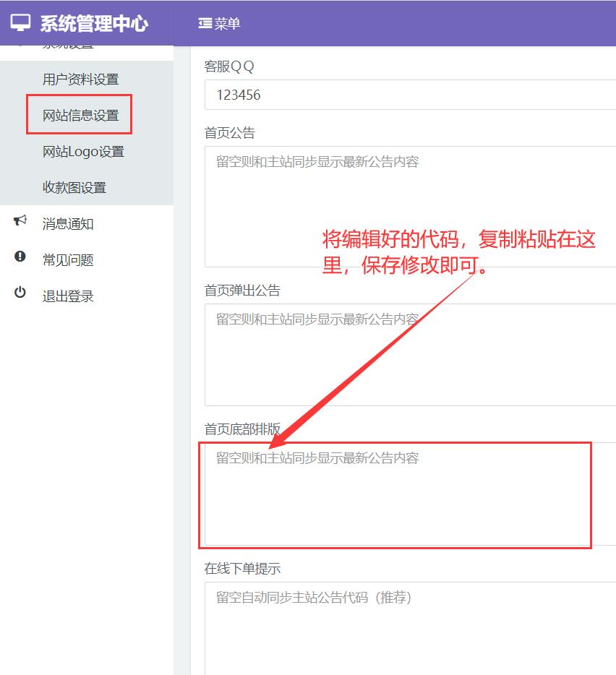
Task: Open the 消息通知 text link
Action: pos(68,224)
